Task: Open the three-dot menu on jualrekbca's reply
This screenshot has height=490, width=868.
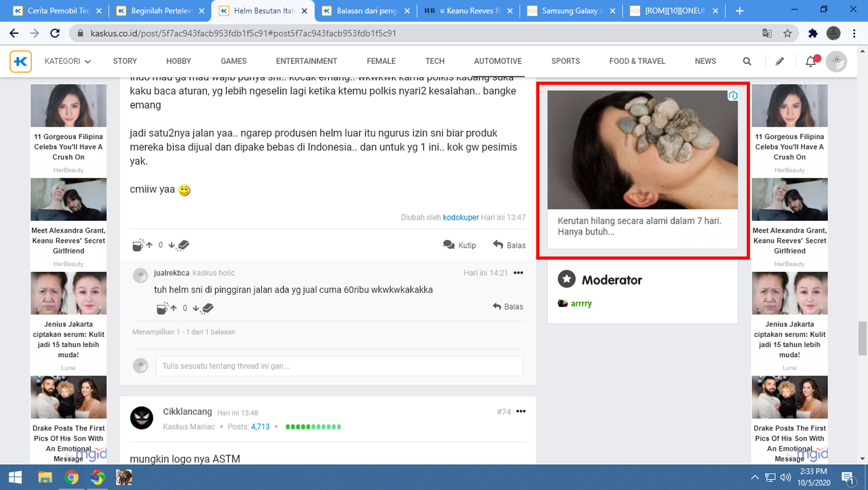Action: click(519, 273)
